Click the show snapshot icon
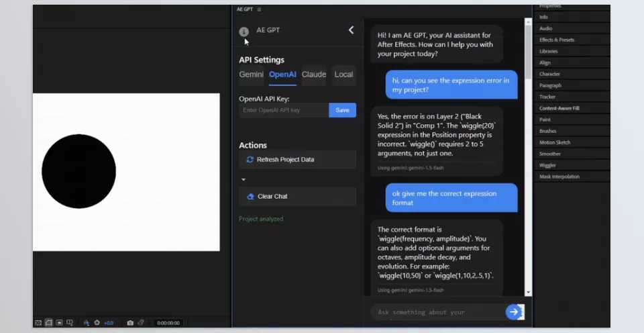The height and width of the screenshot is (333, 644). 141,323
